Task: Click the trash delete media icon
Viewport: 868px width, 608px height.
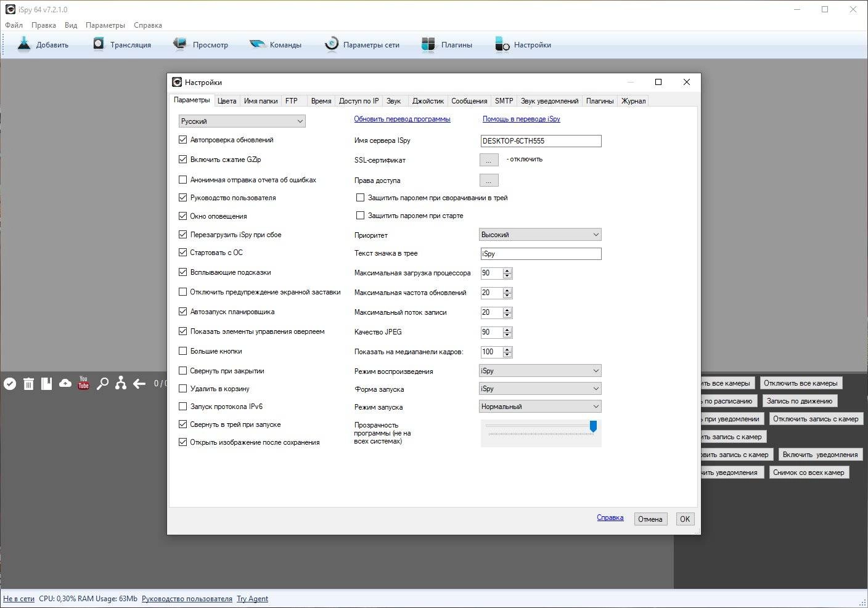Action: click(28, 384)
